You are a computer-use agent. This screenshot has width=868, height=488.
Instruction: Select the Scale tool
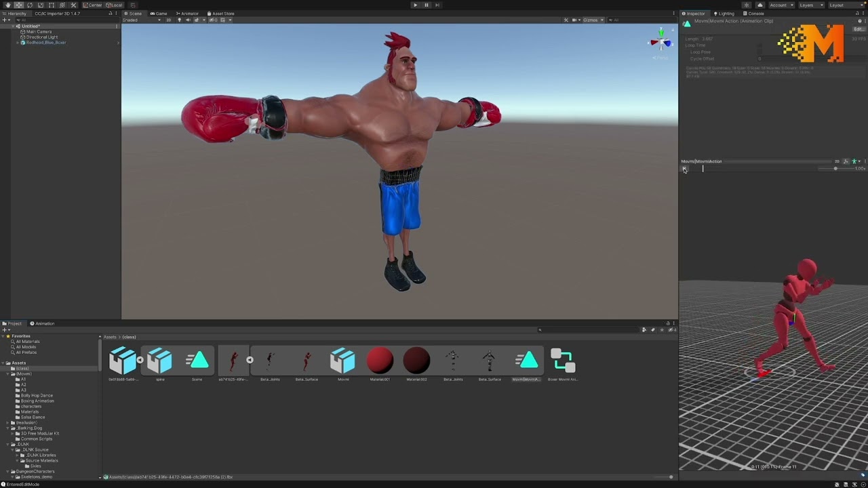[x=40, y=5]
